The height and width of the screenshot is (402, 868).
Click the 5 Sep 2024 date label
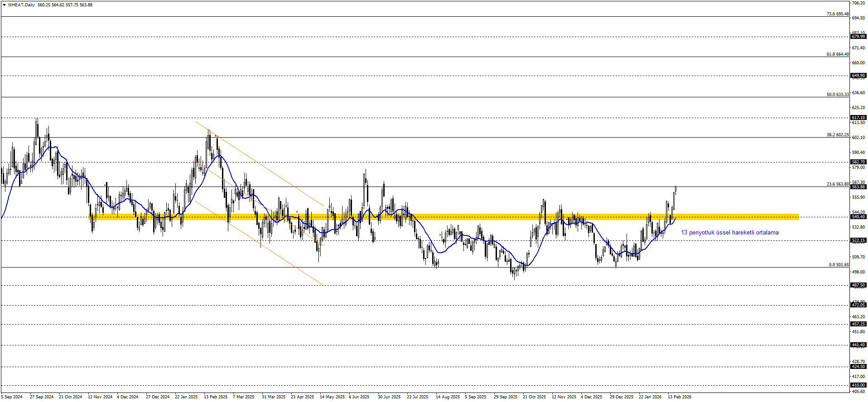pos(12,397)
